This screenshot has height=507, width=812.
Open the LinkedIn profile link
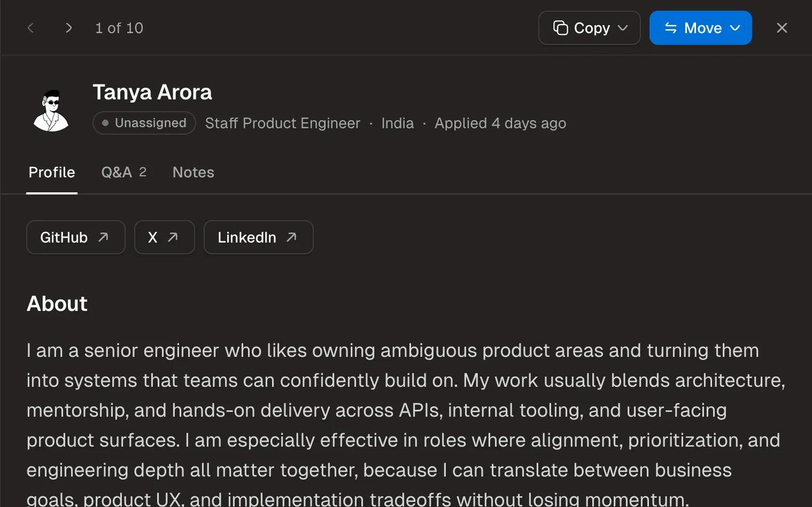259,237
